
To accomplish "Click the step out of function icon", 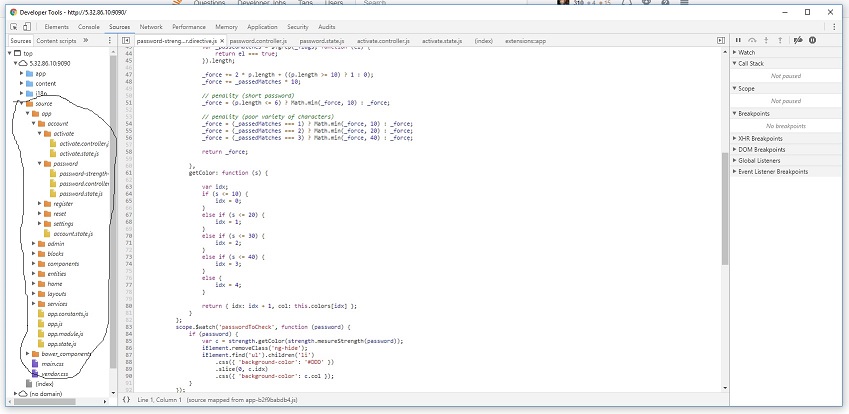I will [780, 41].
